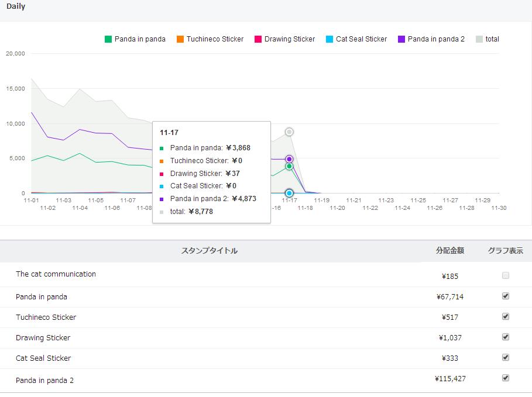Image resolution: width=532 pixels, height=397 pixels.
Task: Click the blue Cat Seal Sticker legend swatch
Action: tap(330, 39)
